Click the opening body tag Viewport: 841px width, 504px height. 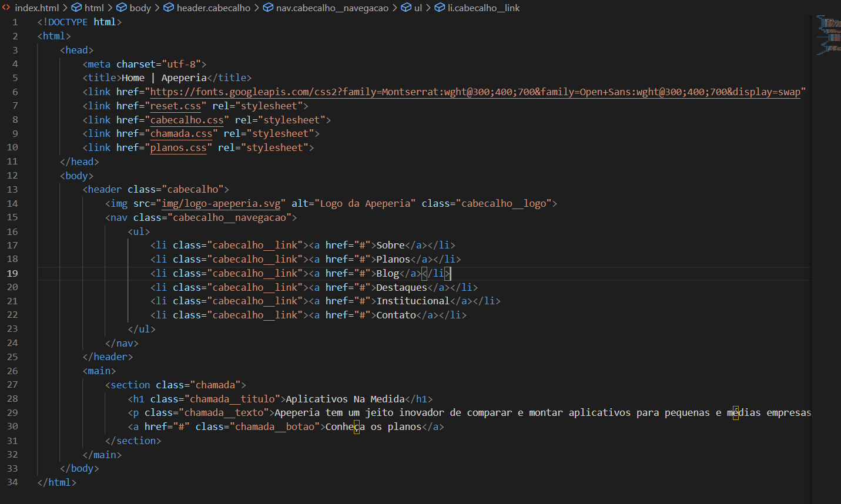[76, 176]
